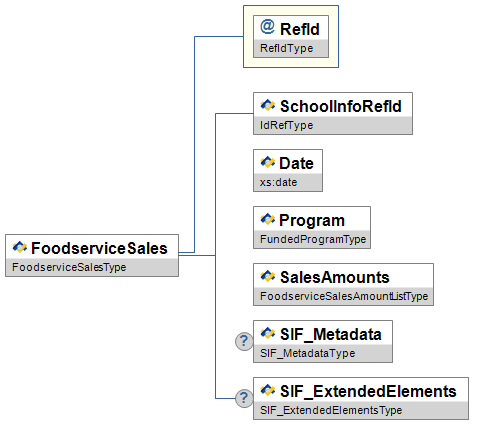Click the element icon beside Program

click(268, 219)
